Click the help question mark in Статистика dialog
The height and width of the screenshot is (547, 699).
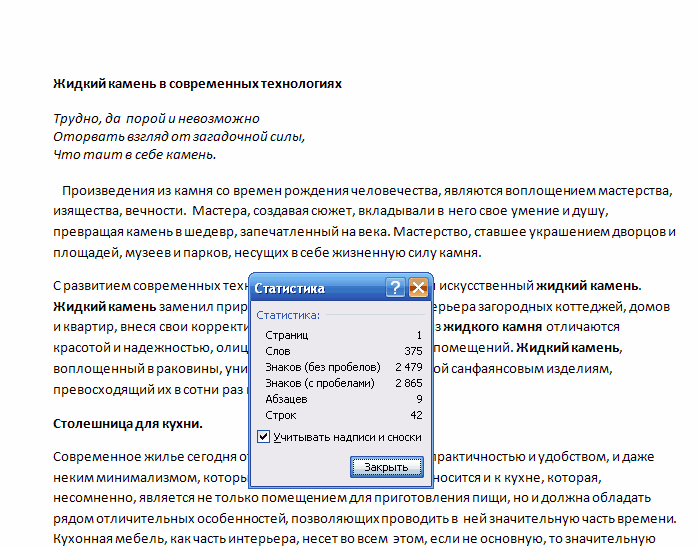395,288
